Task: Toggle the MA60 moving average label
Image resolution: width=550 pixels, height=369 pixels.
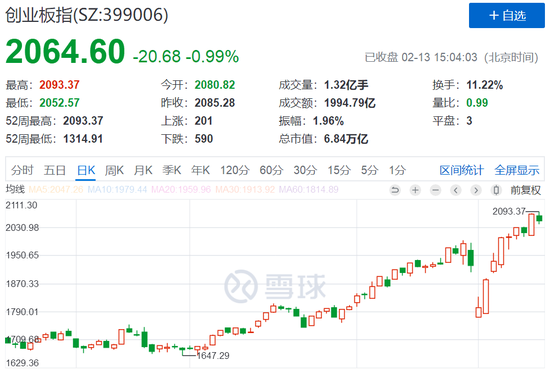Action: click(308, 190)
